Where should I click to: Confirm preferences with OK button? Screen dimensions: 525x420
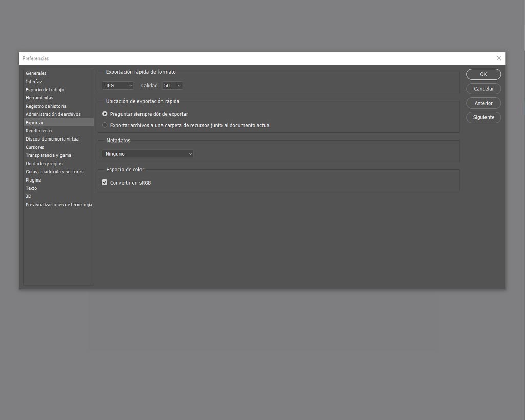[483, 74]
